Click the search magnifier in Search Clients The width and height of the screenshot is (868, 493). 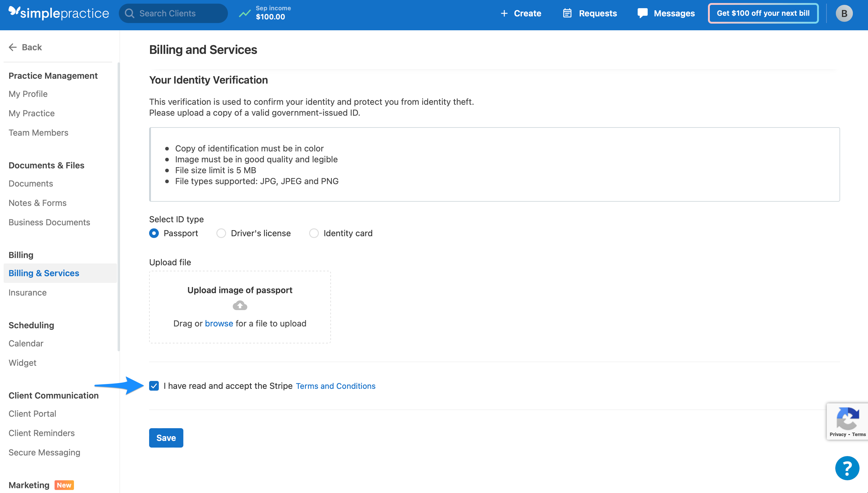coord(129,13)
